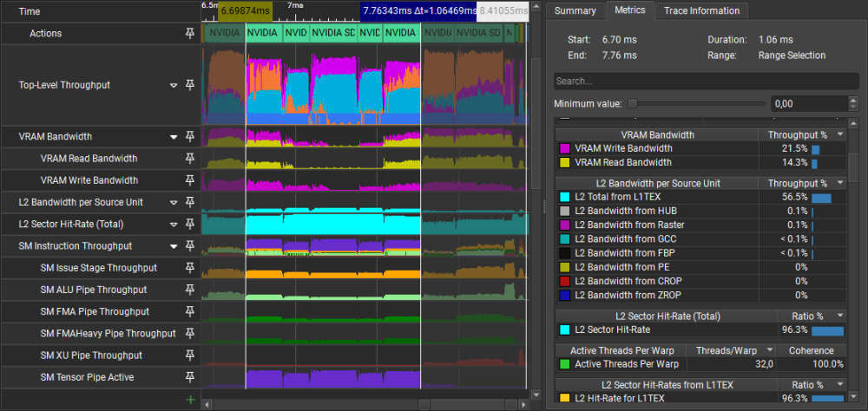Pin the SM Tensor Pipe Active row
868x411 pixels.
[x=189, y=377]
